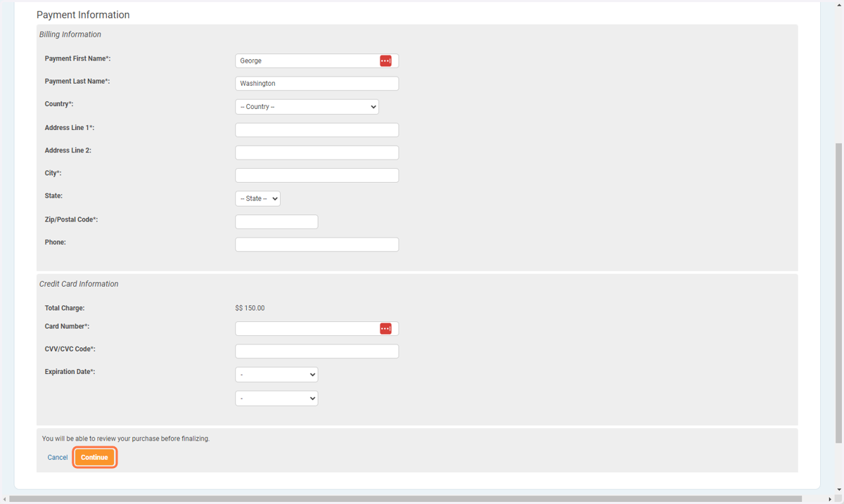Click the review-your-purchase notice text
844x504 pixels.
pyautogui.click(x=126, y=439)
